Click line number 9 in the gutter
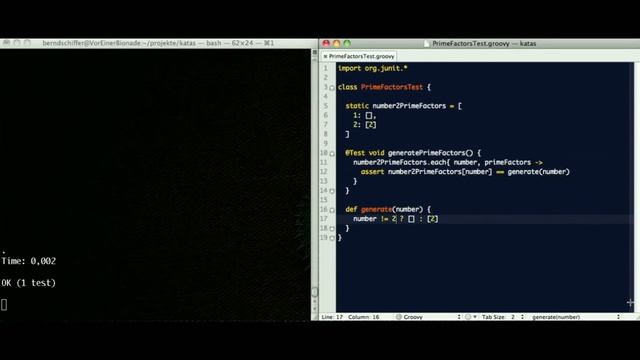640x360 pixels. (325, 143)
